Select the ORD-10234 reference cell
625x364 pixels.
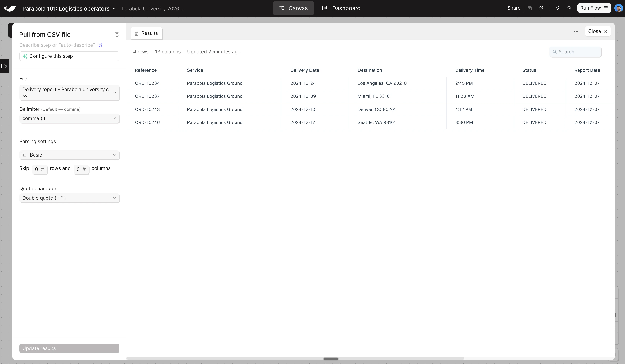[x=152, y=83]
